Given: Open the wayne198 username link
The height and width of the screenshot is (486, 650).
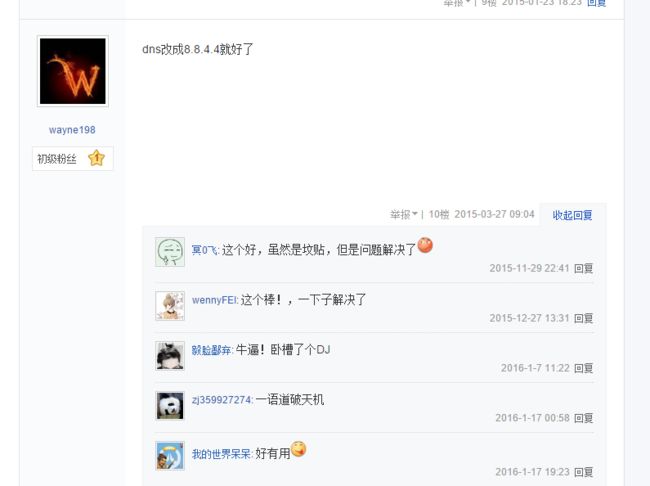Looking at the screenshot, I should [72, 130].
